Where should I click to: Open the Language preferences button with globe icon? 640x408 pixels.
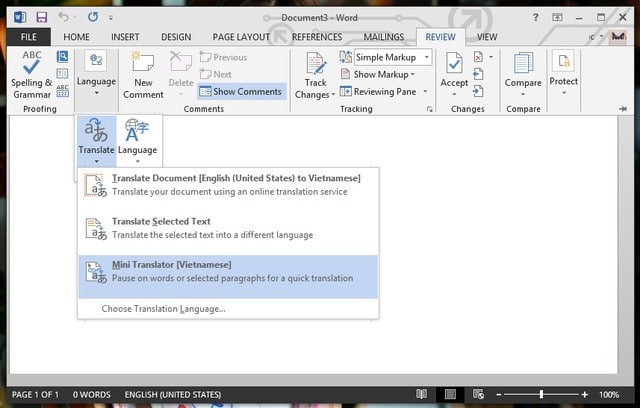(138, 140)
